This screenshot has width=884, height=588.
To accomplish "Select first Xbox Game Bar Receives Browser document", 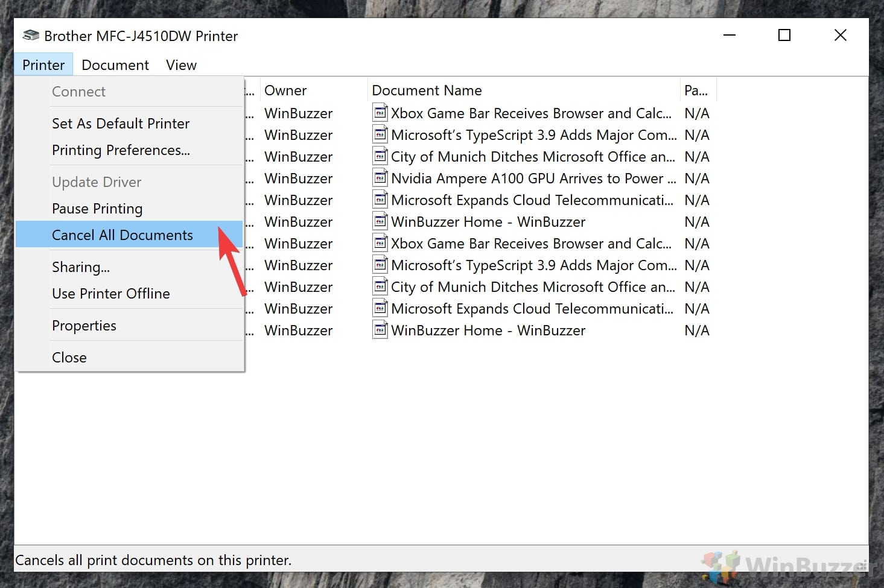I will click(x=531, y=113).
